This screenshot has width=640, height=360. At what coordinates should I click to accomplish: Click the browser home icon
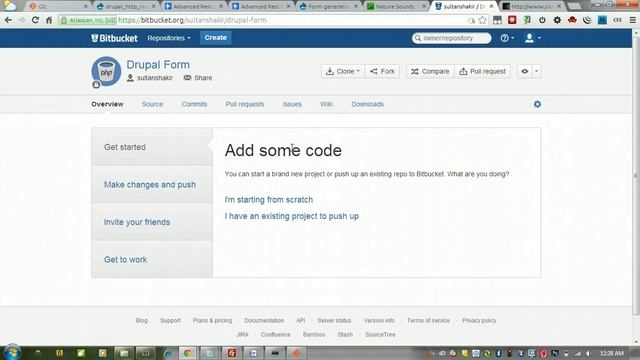click(49, 20)
